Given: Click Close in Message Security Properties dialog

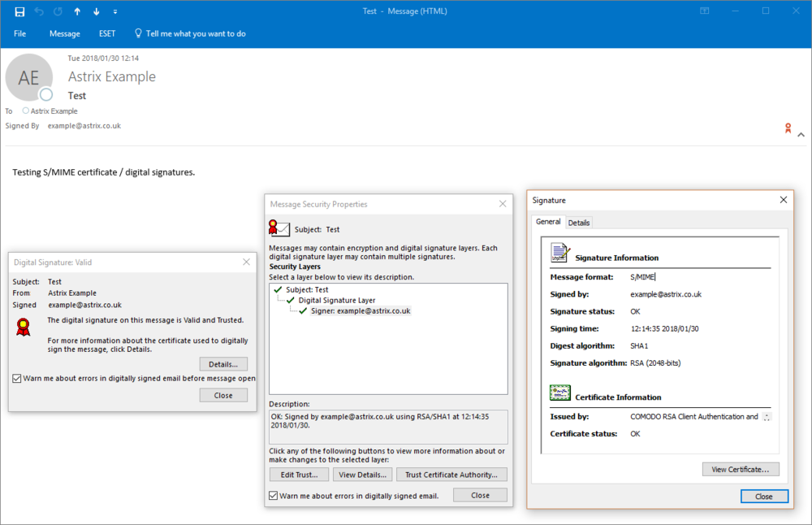Looking at the screenshot, I should click(x=480, y=496).
